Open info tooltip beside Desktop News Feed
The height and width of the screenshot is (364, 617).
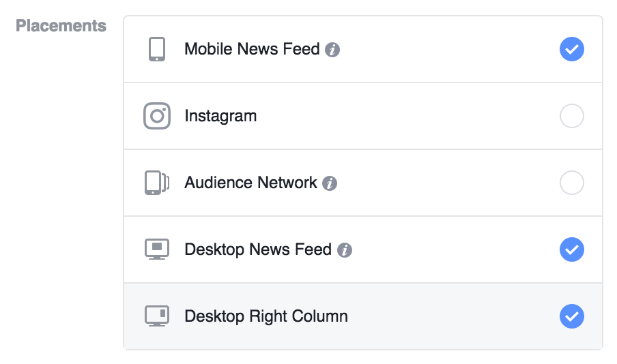(x=344, y=250)
